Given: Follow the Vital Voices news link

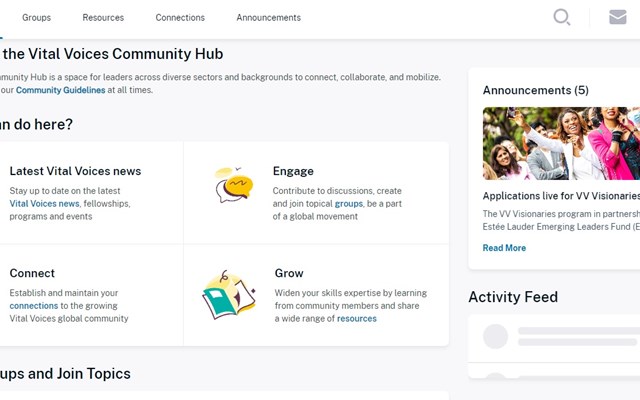Looking at the screenshot, I should point(44,204).
